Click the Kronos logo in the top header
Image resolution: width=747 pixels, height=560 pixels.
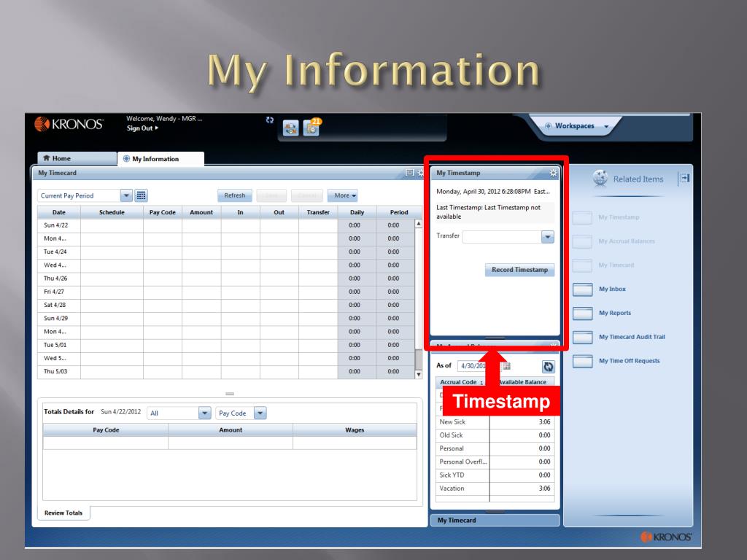(69, 124)
